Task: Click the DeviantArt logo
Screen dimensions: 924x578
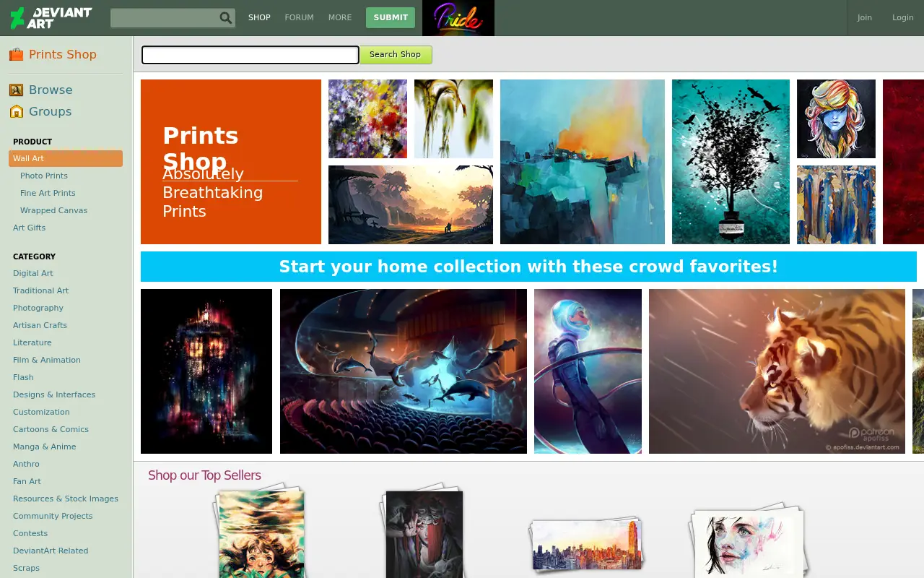Action: pos(51,18)
